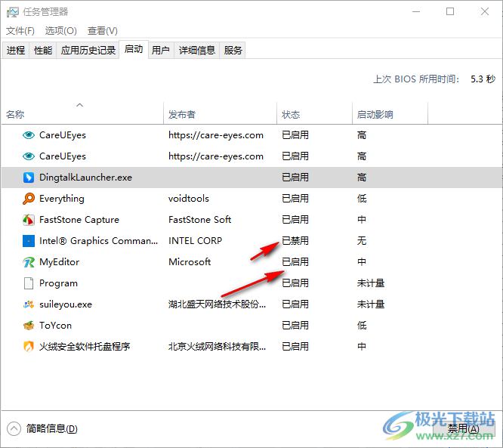
Task: Select the 启动 tab
Action: 134,49
